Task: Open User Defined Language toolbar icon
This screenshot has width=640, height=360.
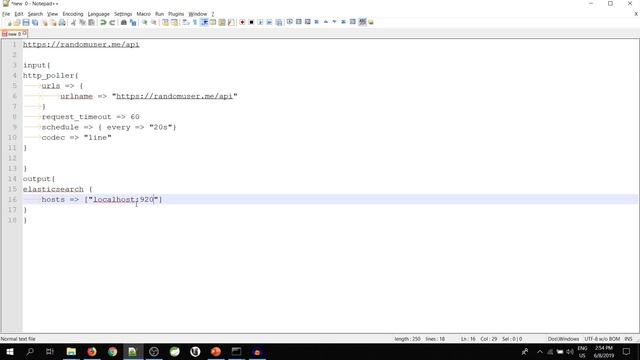Action: point(213,22)
